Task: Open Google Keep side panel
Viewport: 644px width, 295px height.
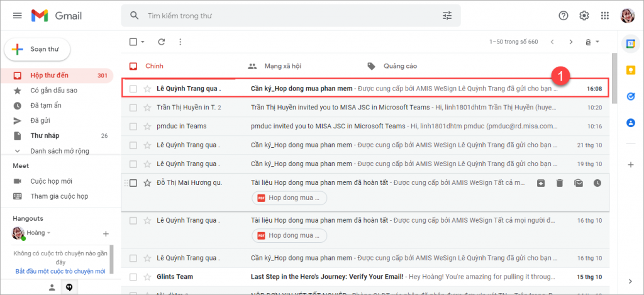Action: click(630, 70)
